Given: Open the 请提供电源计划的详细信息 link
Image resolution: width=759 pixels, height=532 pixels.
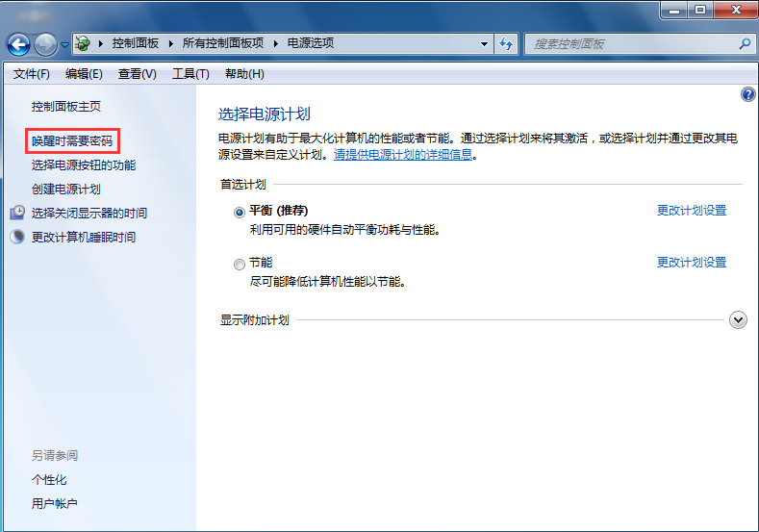Looking at the screenshot, I should pos(402,155).
